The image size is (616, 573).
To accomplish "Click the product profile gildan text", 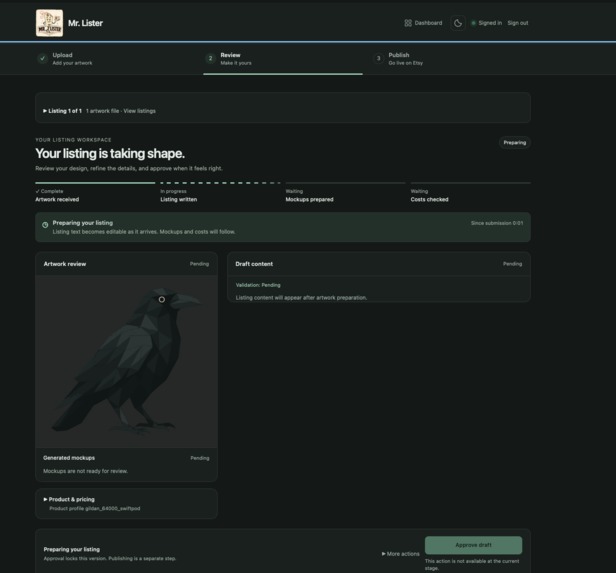I will point(95,509).
